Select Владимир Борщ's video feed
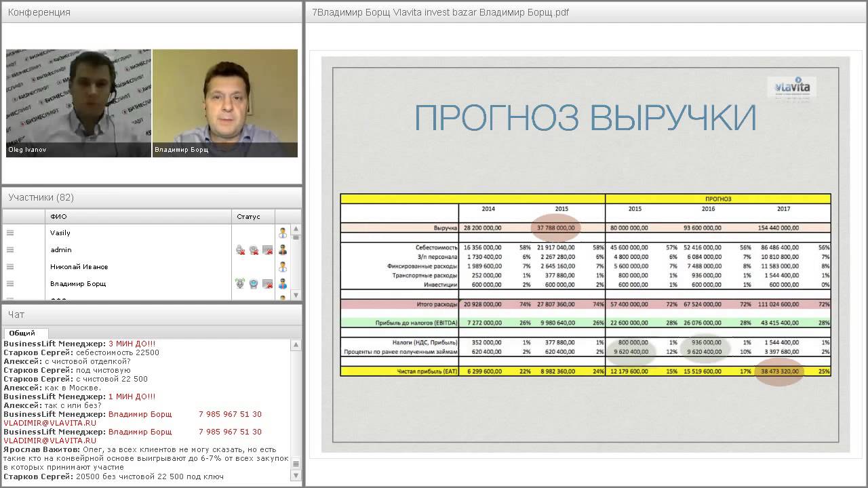868x488 pixels. pyautogui.click(x=225, y=103)
